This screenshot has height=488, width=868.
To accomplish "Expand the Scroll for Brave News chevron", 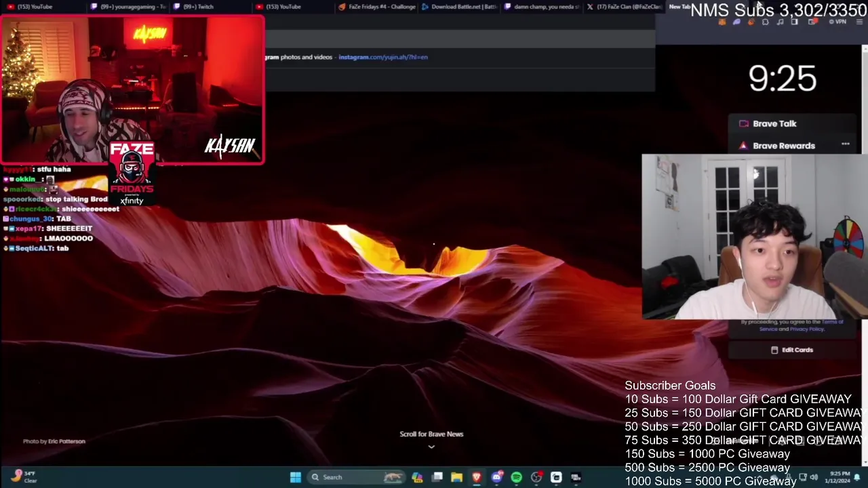I will pyautogui.click(x=431, y=447).
